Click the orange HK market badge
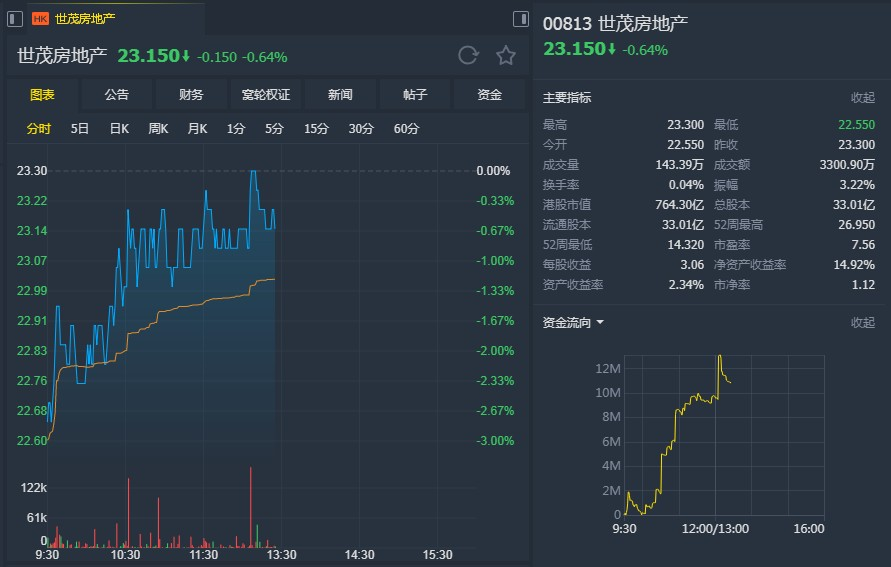The image size is (891, 567). (40, 18)
